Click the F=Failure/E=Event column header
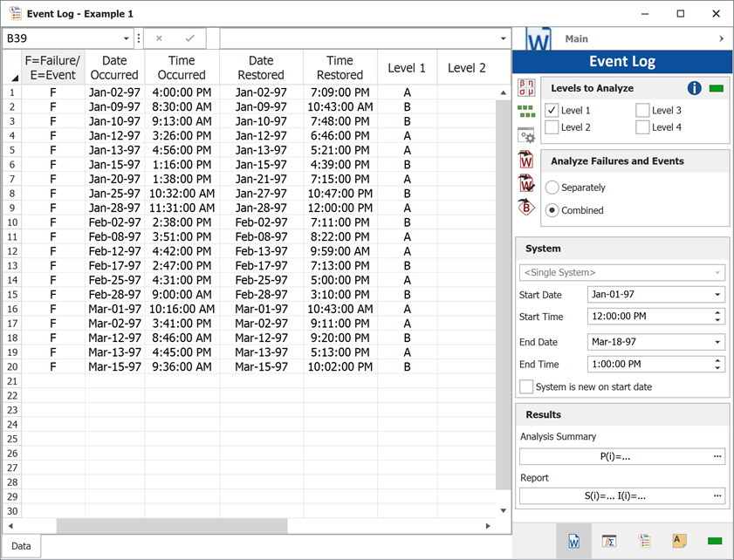The image size is (734, 560). point(53,68)
